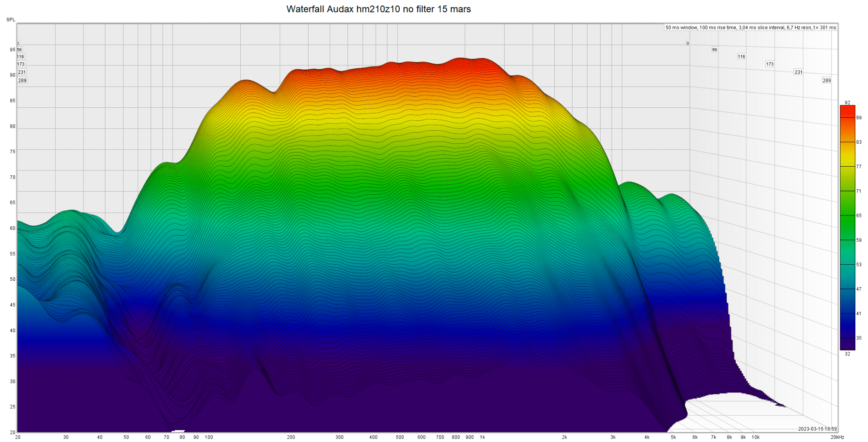Click the '25' label on the SPL axis
The height and width of the screenshot is (442, 868).
12,407
